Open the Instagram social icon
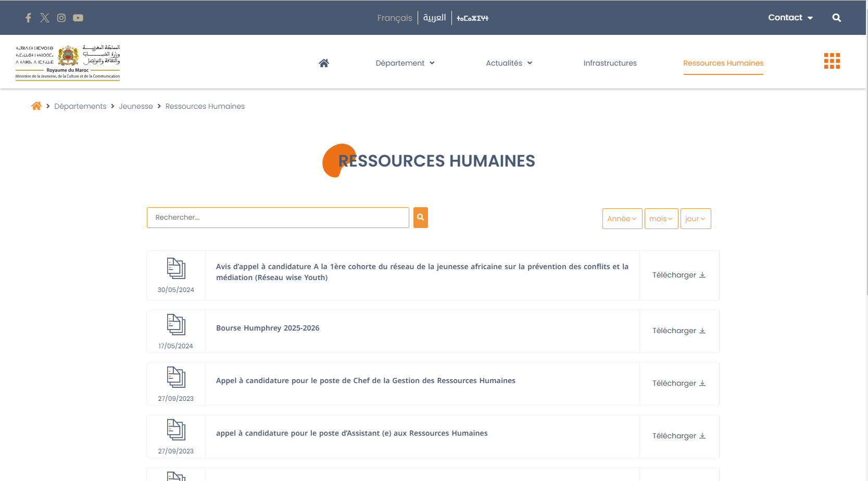The image size is (868, 481). coord(61,18)
